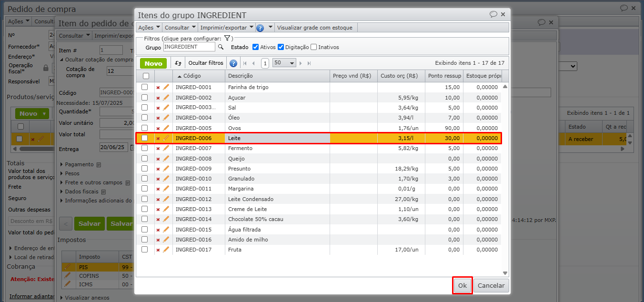This screenshot has height=302, width=644.
Task: Click the magnifier icon beside Grupo field
Action: 221,47
